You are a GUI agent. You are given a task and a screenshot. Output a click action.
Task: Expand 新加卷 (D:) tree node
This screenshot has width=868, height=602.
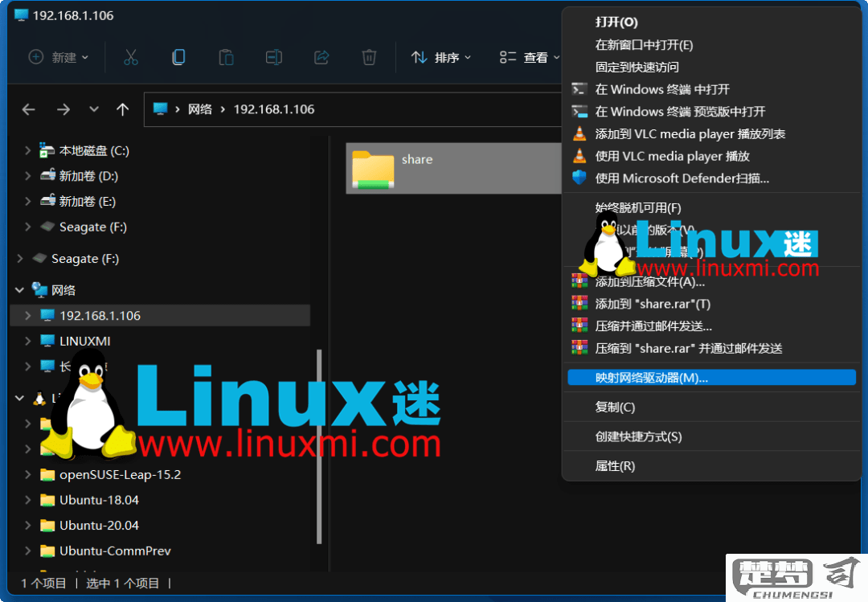point(27,175)
